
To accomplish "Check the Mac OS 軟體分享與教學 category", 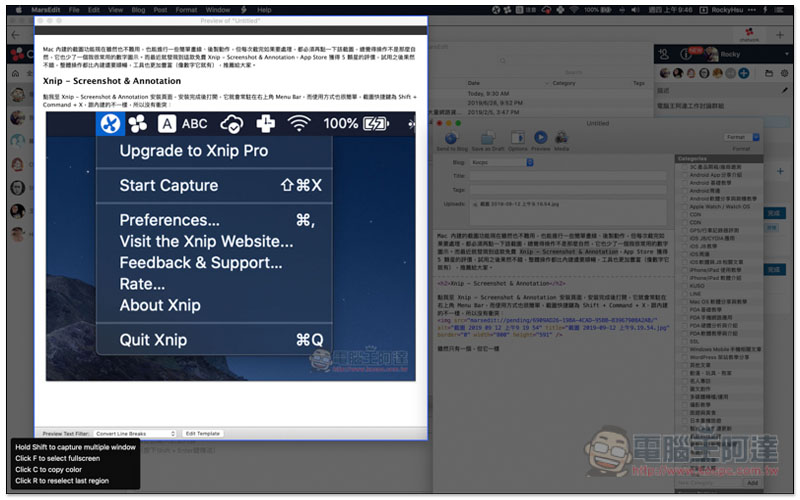I will (685, 302).
